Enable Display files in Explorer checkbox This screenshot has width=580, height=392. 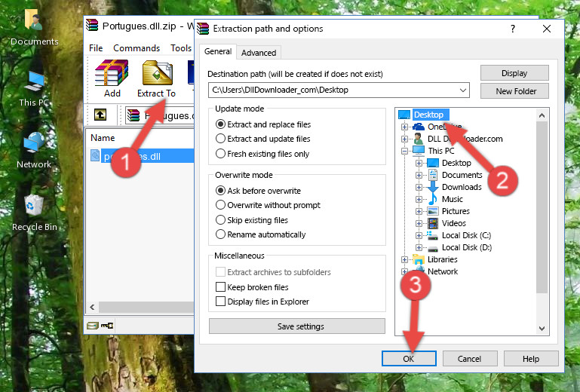coord(220,302)
